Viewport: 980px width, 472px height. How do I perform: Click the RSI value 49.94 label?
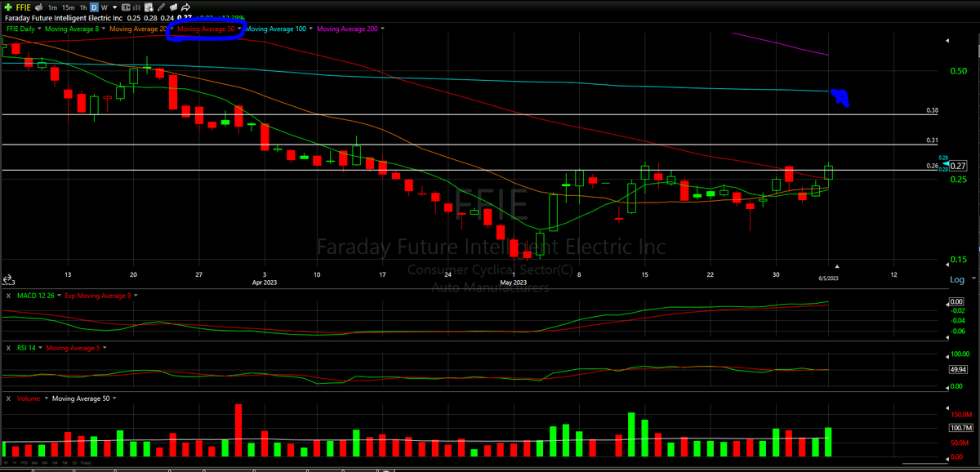click(959, 369)
